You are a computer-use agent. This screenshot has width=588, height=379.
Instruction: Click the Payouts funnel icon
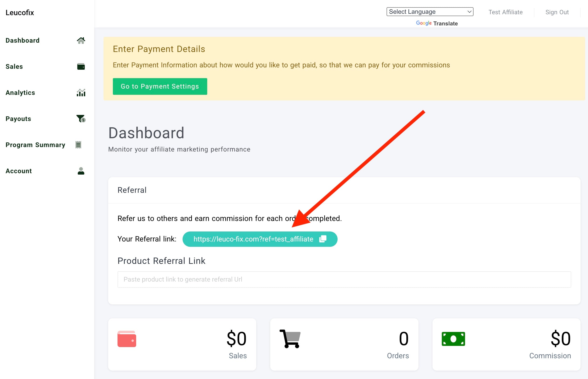pyautogui.click(x=81, y=119)
